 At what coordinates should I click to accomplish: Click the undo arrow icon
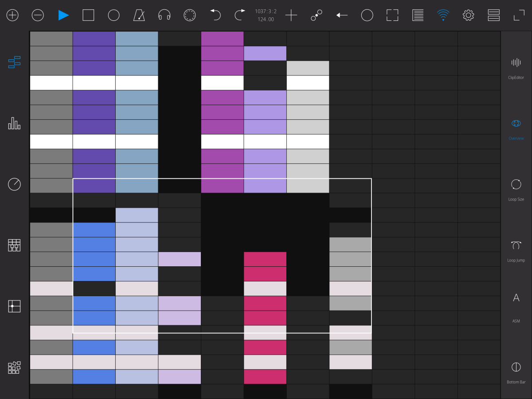(x=215, y=16)
